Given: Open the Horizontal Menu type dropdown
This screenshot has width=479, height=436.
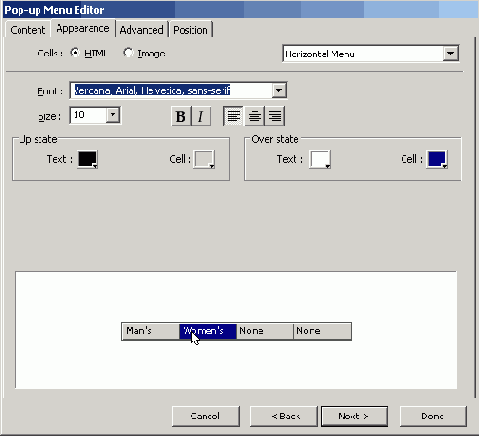Looking at the screenshot, I should tap(450, 54).
